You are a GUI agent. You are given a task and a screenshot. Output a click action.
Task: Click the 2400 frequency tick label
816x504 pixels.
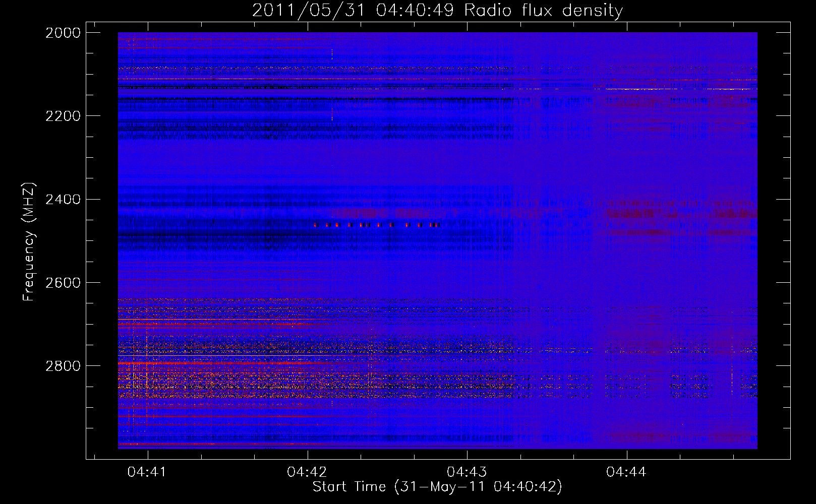coord(63,200)
